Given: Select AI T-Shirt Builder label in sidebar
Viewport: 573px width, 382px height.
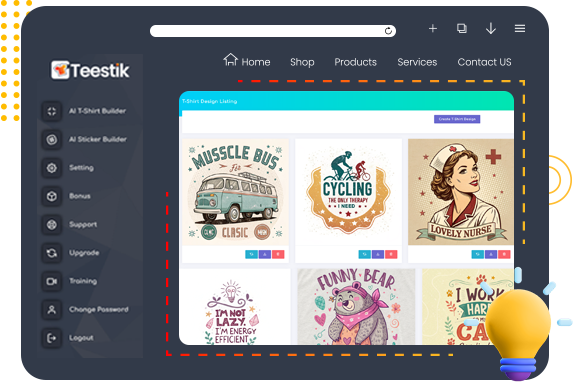Looking at the screenshot, I should pos(98,111).
